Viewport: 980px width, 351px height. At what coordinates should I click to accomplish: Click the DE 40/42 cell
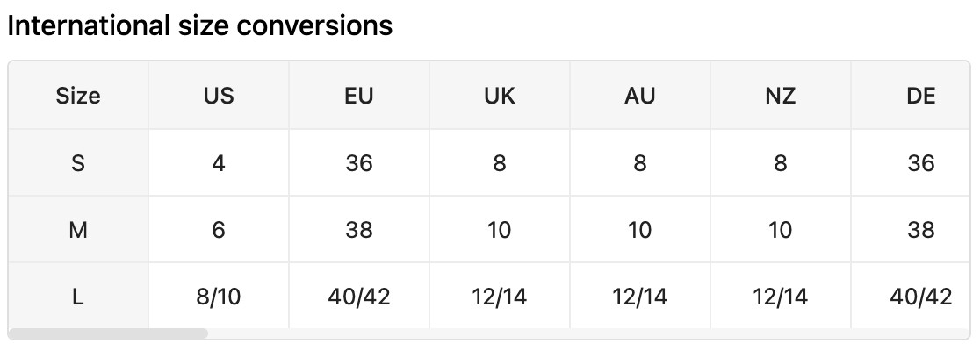pyautogui.click(x=920, y=297)
